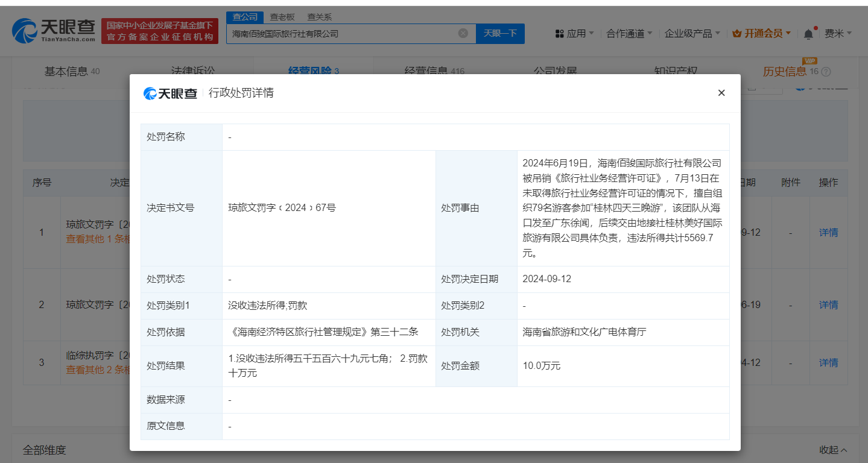Select the legal basis 《海南经济特区旅行社管理规定》第三十二条

click(323, 332)
